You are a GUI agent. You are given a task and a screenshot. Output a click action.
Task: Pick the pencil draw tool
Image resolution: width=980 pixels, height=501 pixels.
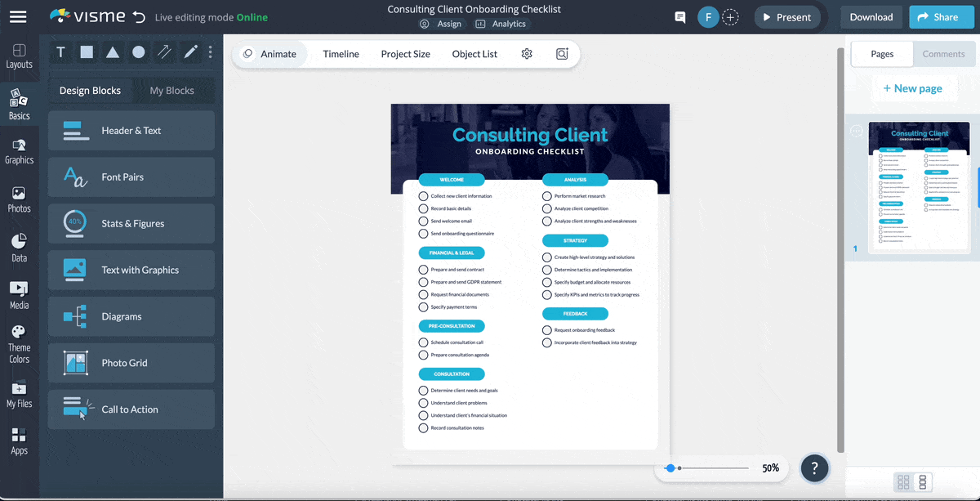click(190, 52)
